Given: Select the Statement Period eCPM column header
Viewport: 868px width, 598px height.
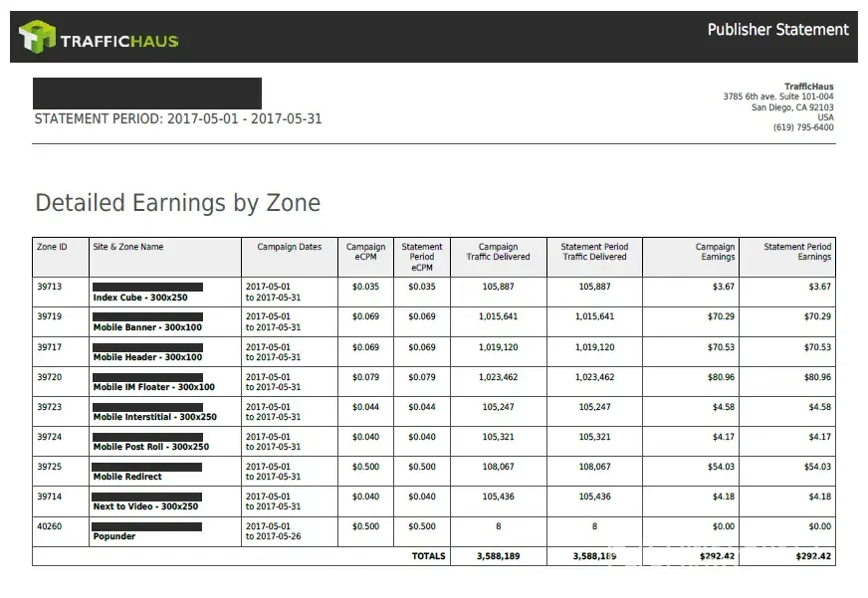Looking at the screenshot, I should [422, 257].
